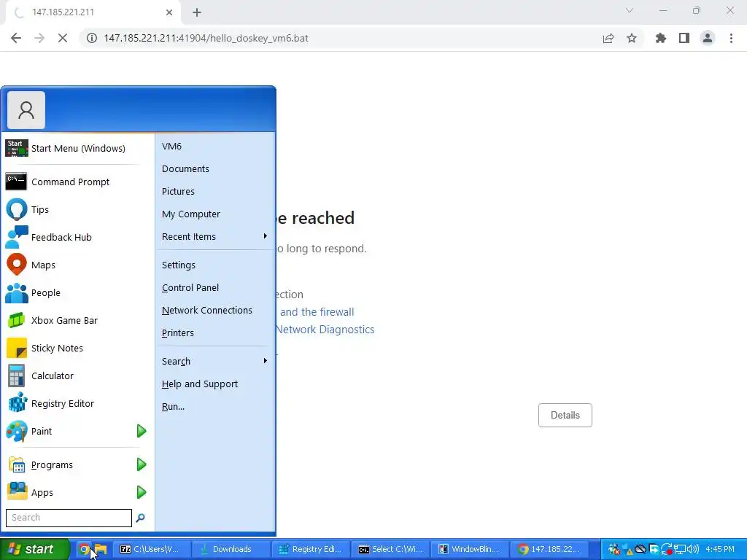This screenshot has width=747, height=560.
Task: Open Chrome three-dot menu
Action: 731,38
